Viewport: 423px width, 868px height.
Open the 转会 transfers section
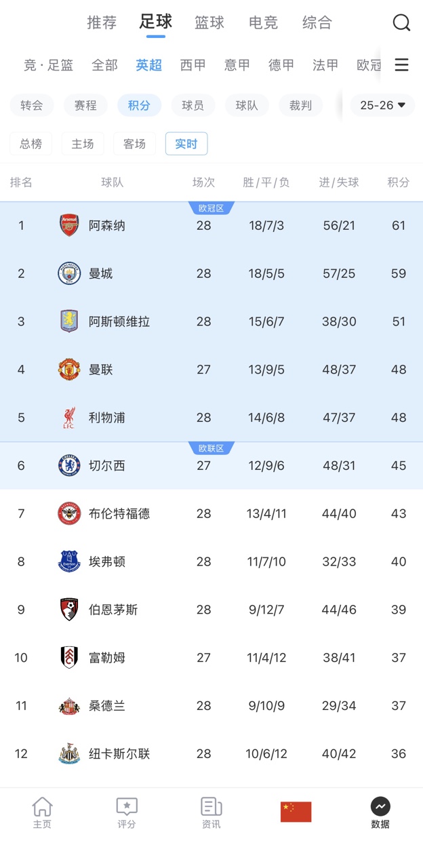coord(32,105)
